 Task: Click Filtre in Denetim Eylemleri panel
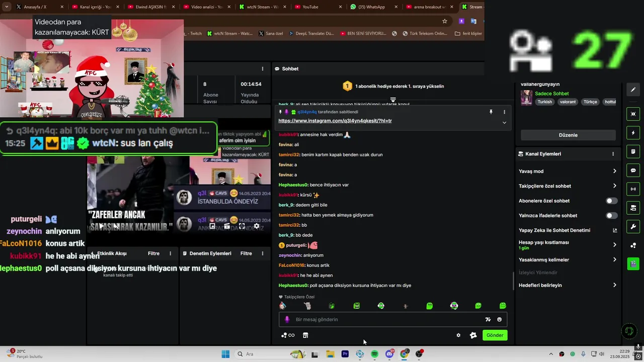coord(246,253)
